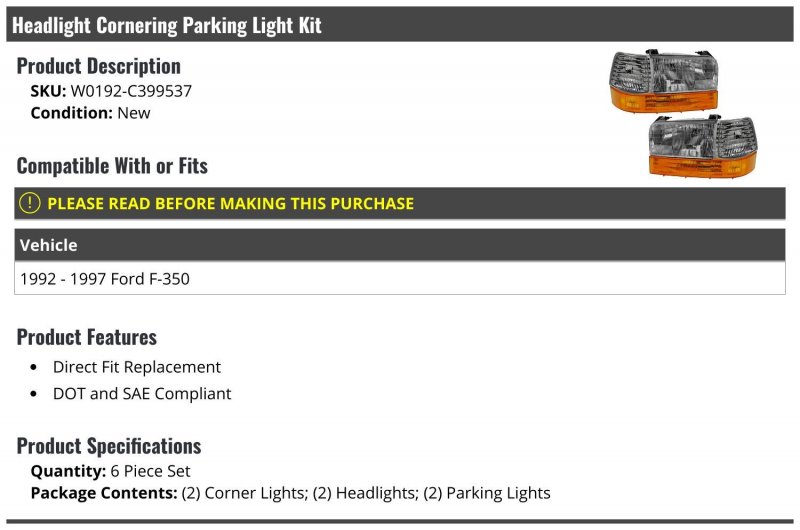
Task: Click the Condition: New text
Action: pyautogui.click(x=90, y=113)
